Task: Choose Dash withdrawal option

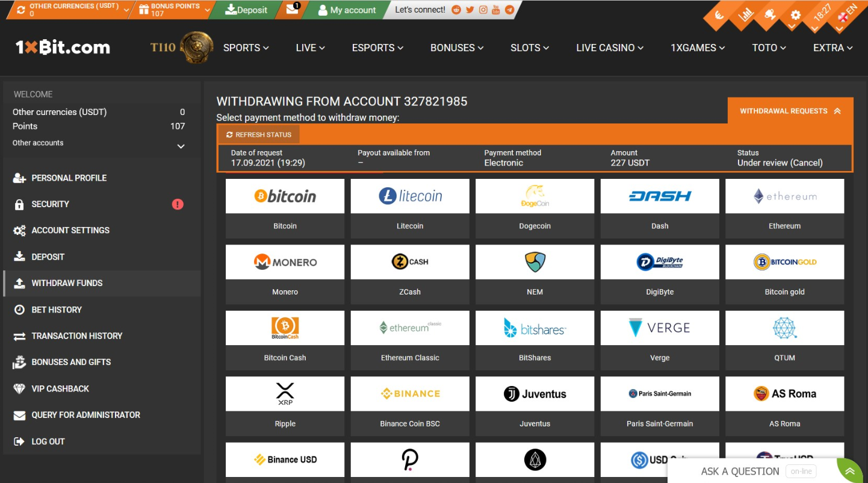Action: point(660,208)
